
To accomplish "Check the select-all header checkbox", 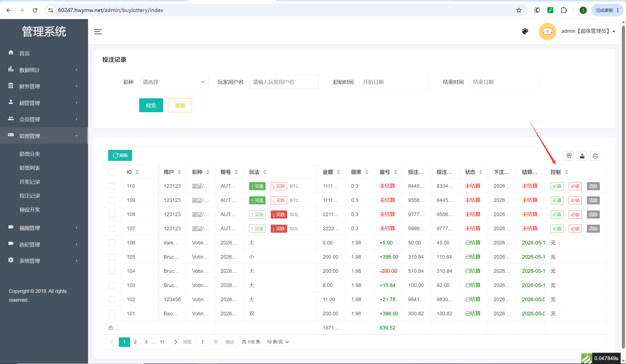I will point(112,172).
